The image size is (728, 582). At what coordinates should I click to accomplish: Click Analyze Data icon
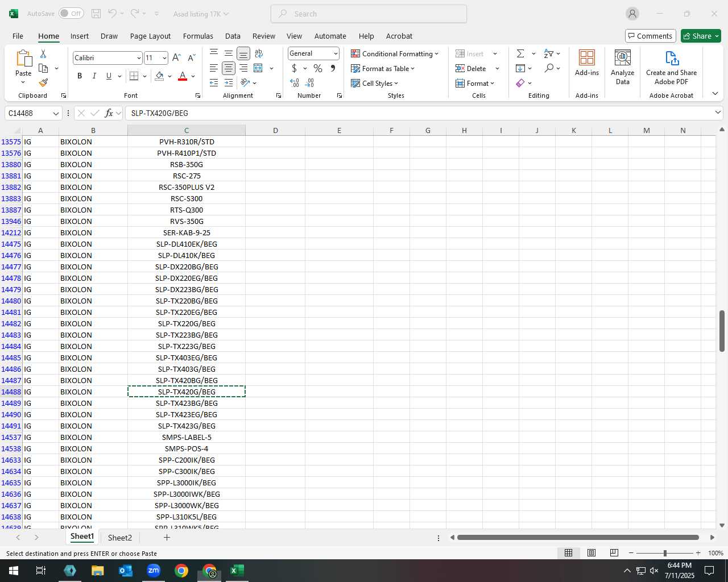(623, 66)
